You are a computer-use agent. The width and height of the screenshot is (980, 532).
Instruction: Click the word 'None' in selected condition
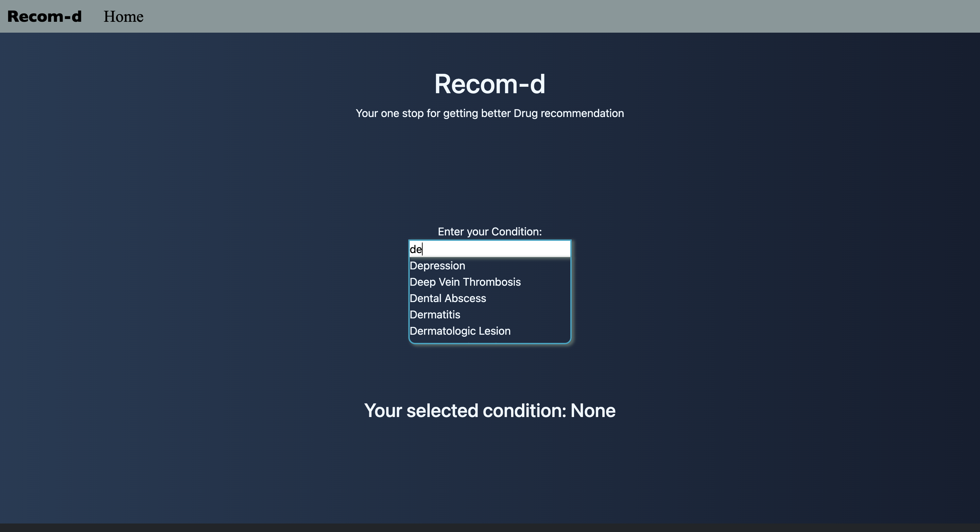(x=593, y=411)
